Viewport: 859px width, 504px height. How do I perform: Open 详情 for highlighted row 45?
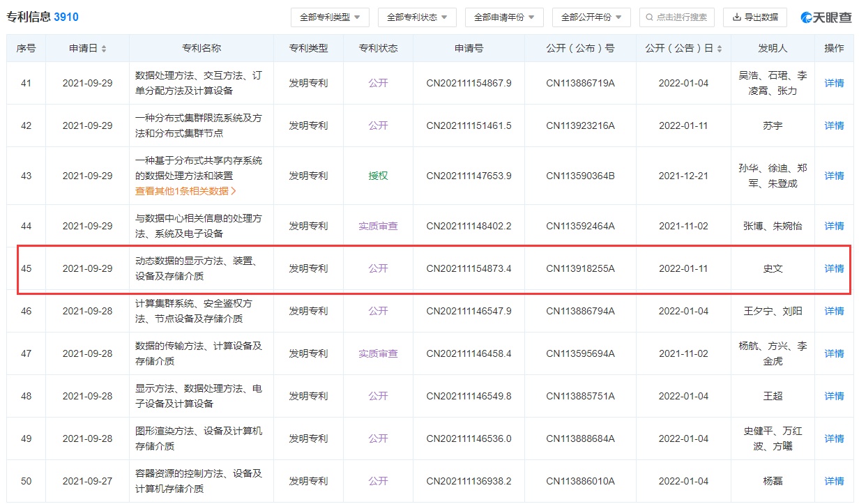point(834,268)
